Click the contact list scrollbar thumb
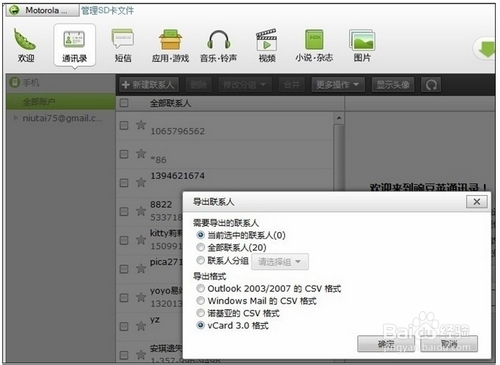Screen dimensions: 500x365 tap(339, 158)
